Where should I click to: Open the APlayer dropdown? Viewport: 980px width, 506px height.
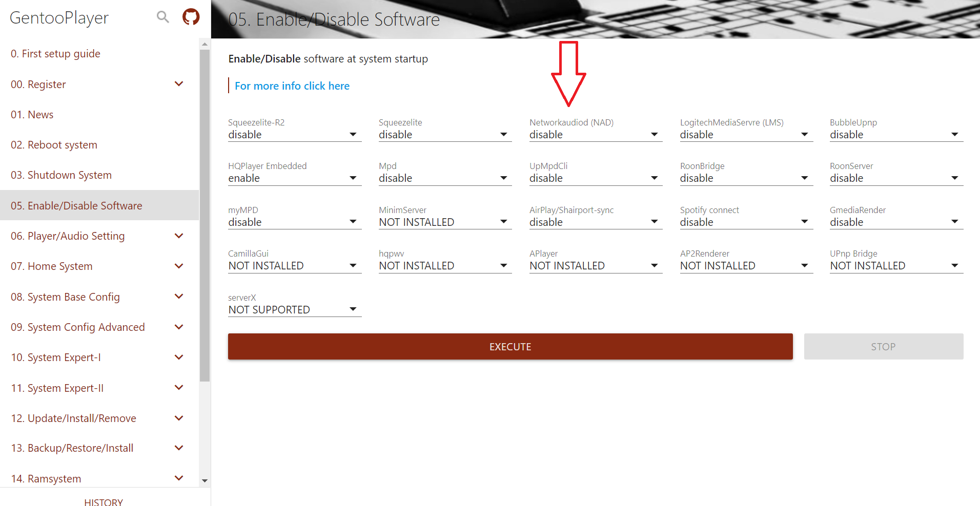click(x=596, y=266)
